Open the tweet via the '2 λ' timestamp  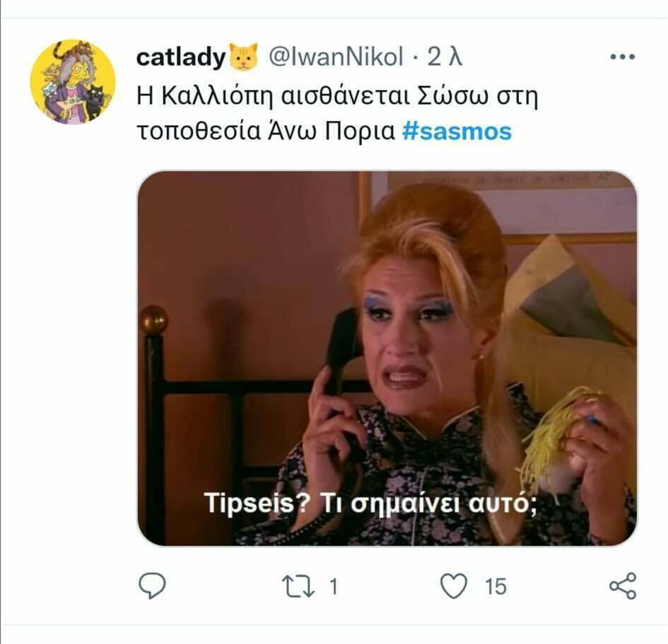445,57
